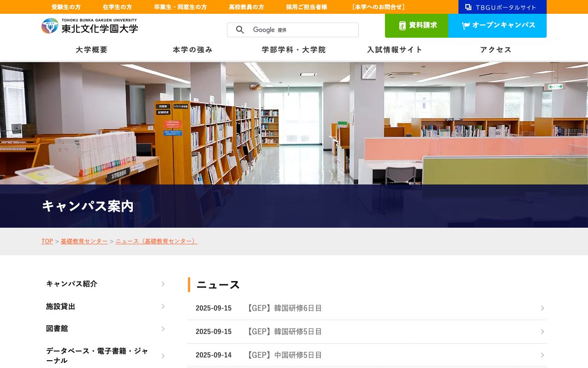Expand the データベース・電子書籍・ジャーナル chevron
Image resolution: width=588 pixels, height=368 pixels.
[163, 356]
